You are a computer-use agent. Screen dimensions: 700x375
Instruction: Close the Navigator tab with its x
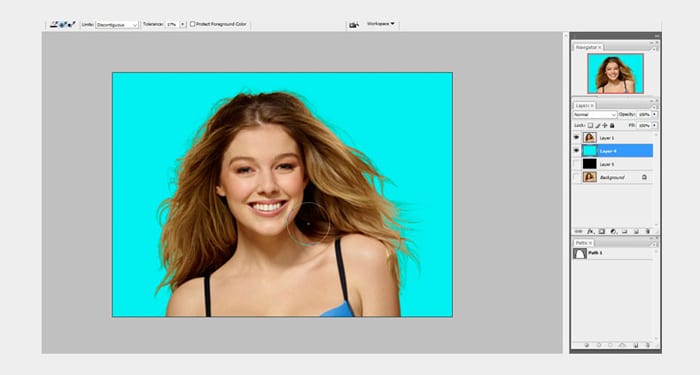(600, 47)
